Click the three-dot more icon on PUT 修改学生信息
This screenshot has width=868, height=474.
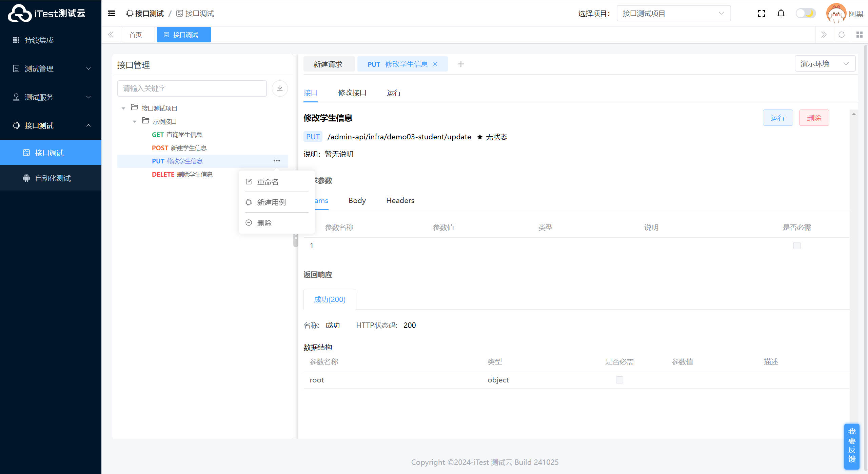tap(277, 161)
